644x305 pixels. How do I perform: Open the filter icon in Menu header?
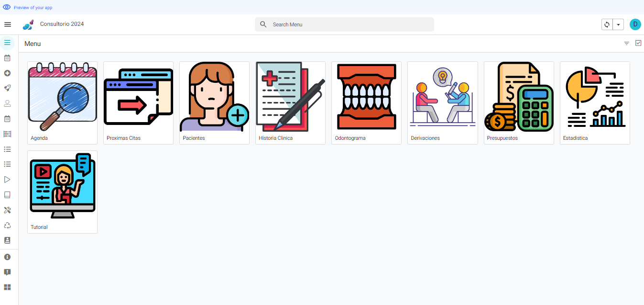[626, 44]
